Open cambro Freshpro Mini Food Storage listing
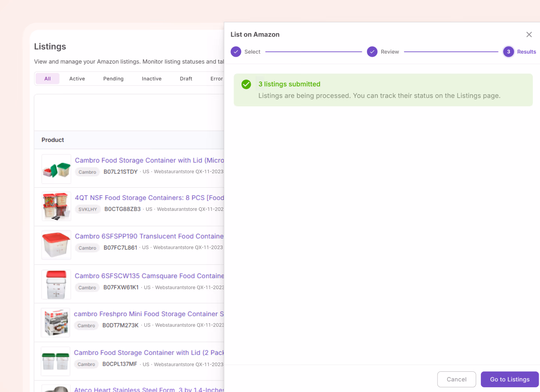 [x=149, y=314]
